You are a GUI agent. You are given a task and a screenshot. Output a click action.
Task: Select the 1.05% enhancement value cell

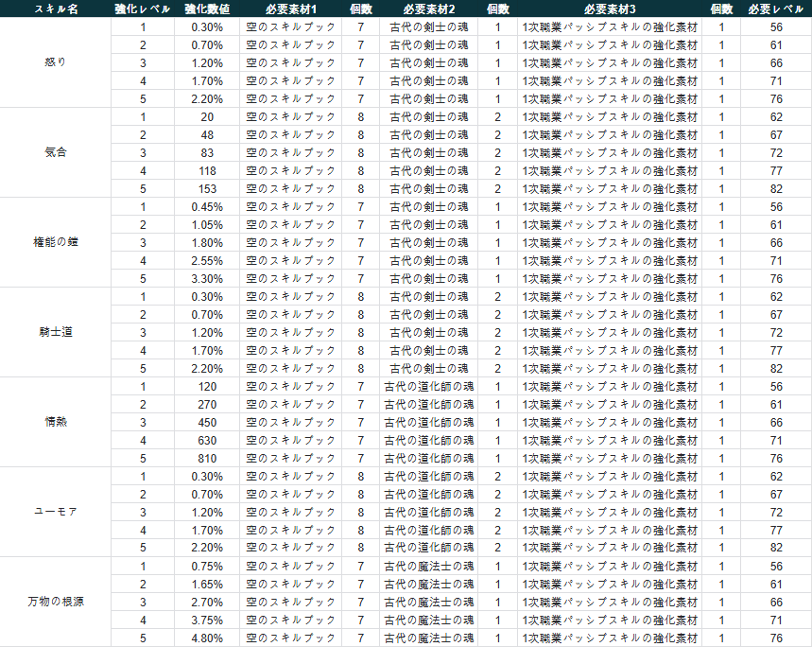206,224
